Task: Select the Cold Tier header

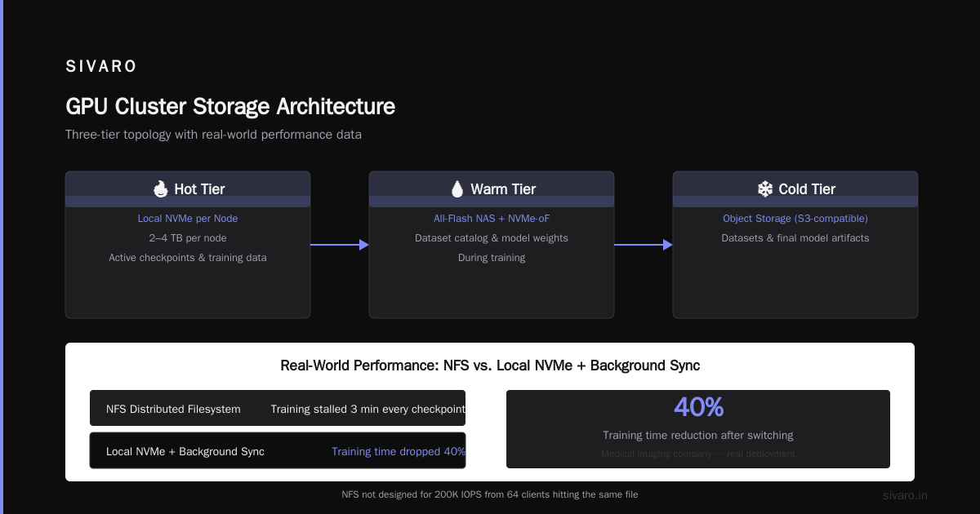Action: point(795,189)
